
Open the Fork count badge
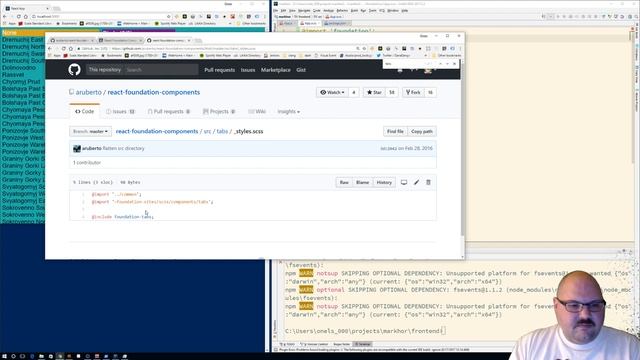pos(430,93)
